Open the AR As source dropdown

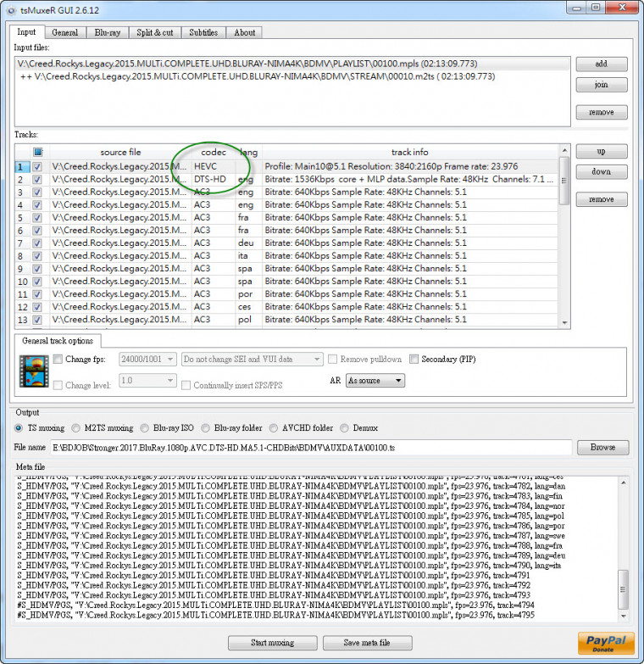point(375,381)
